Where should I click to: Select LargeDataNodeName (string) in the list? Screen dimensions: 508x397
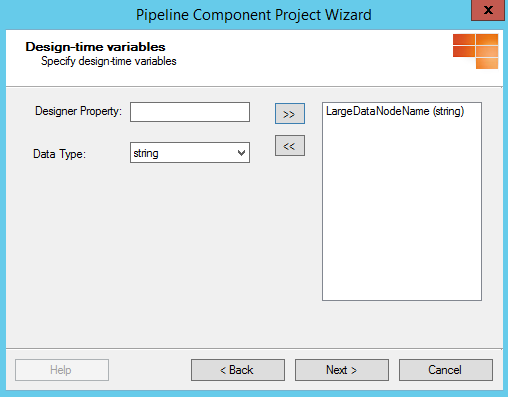[x=395, y=111]
